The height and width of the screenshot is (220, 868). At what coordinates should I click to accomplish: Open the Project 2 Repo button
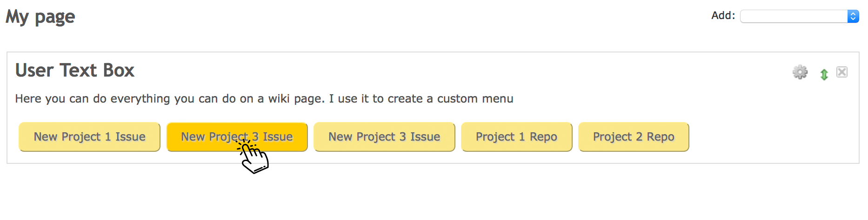click(x=634, y=137)
